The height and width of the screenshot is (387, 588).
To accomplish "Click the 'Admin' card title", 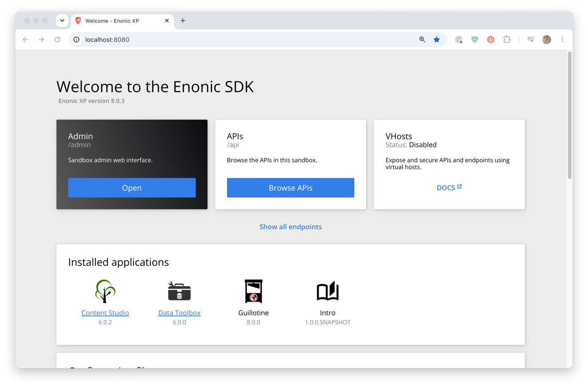I will [80, 136].
